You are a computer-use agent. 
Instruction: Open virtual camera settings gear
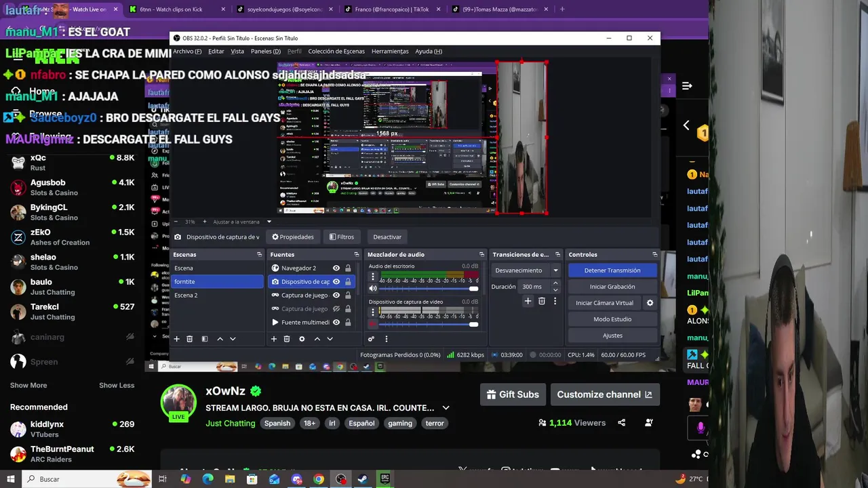pyautogui.click(x=650, y=303)
